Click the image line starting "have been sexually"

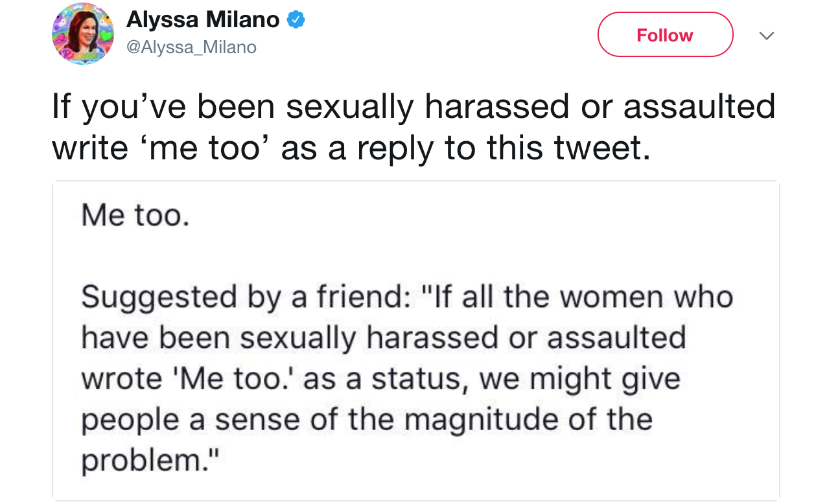pos(383,338)
